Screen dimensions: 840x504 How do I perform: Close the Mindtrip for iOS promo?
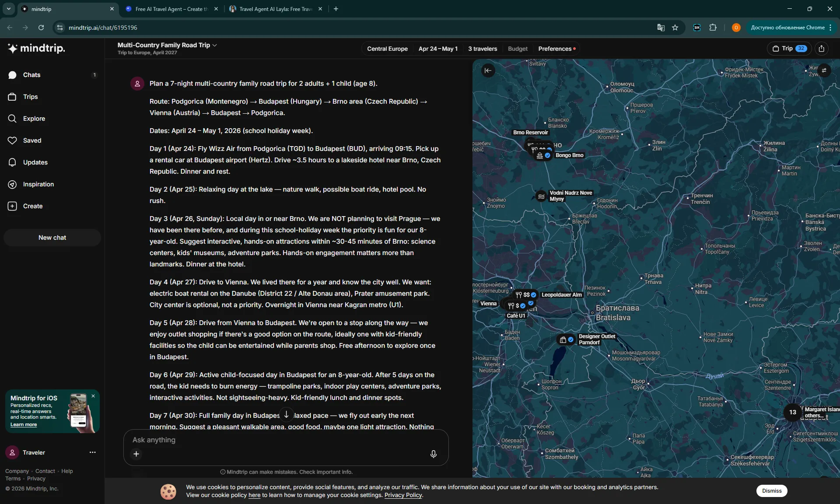coord(93,396)
